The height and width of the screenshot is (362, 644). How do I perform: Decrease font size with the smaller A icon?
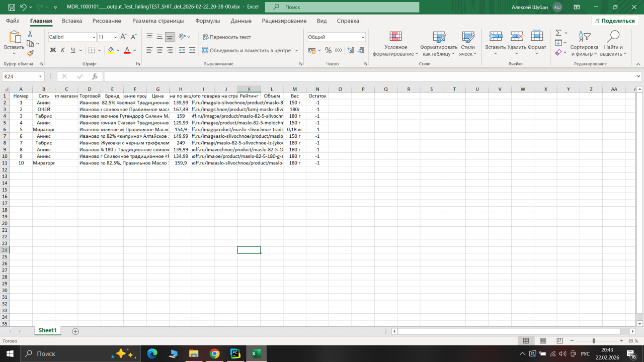(133, 37)
